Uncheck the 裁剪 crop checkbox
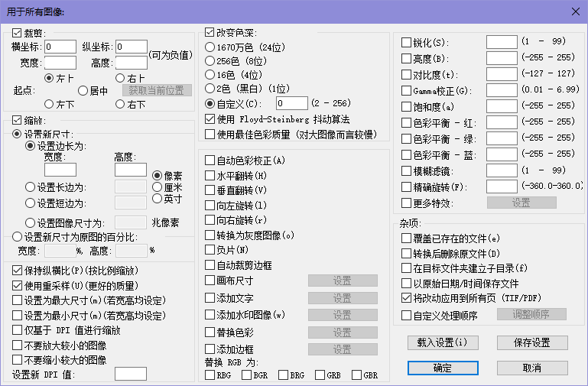Viewport: 588px width, 386px height. pos(18,34)
